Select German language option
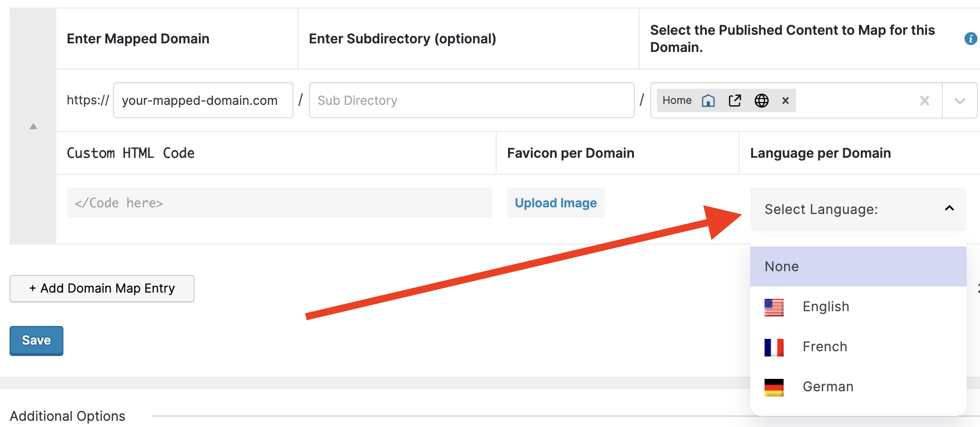This screenshot has height=427, width=980. click(827, 387)
